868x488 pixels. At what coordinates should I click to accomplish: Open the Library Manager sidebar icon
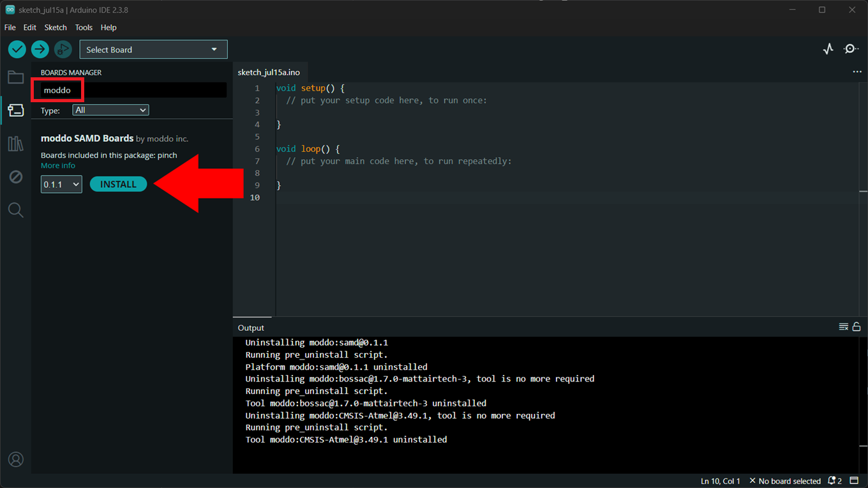point(16,144)
